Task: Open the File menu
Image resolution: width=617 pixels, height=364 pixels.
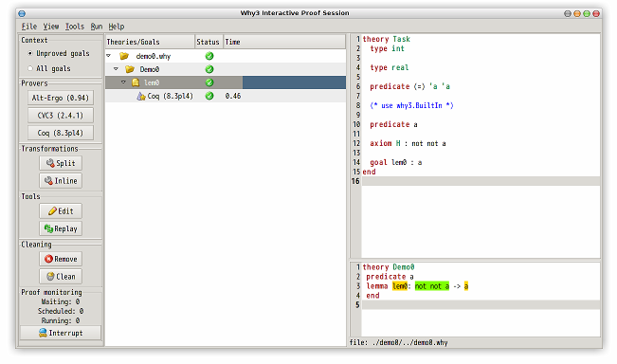Action: (29, 27)
